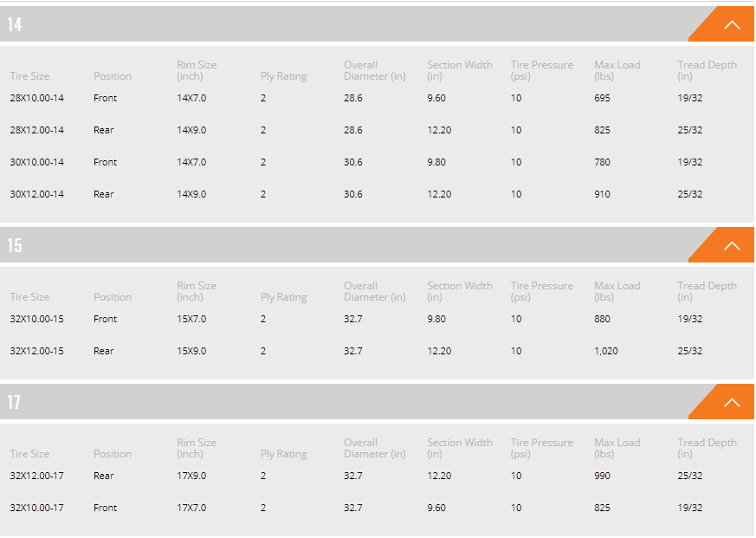This screenshot has width=756, height=538.
Task: Select tire size 28X10.00-14
Action: (x=36, y=98)
